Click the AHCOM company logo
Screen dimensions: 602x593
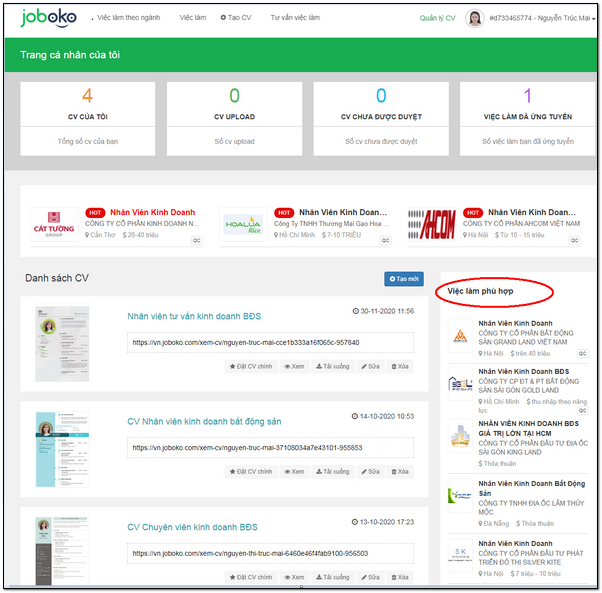(x=430, y=224)
